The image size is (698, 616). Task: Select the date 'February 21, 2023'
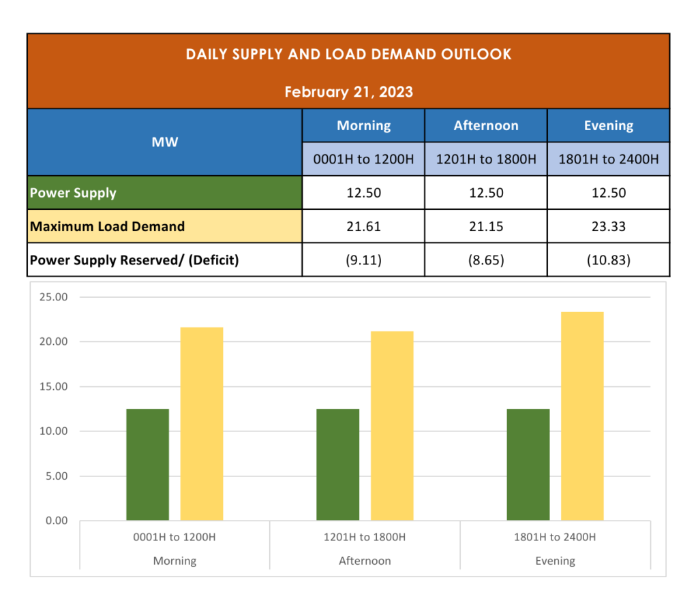[x=348, y=92]
